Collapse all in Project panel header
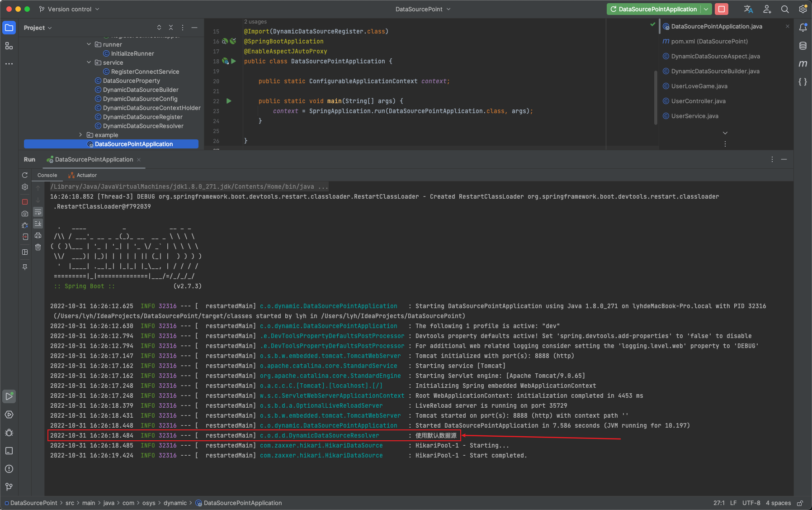 click(x=171, y=28)
